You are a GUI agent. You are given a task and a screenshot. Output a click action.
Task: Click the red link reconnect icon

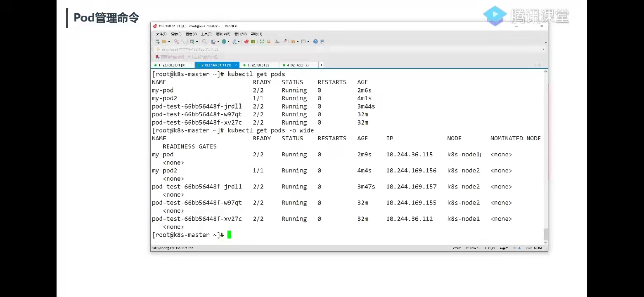[176, 42]
